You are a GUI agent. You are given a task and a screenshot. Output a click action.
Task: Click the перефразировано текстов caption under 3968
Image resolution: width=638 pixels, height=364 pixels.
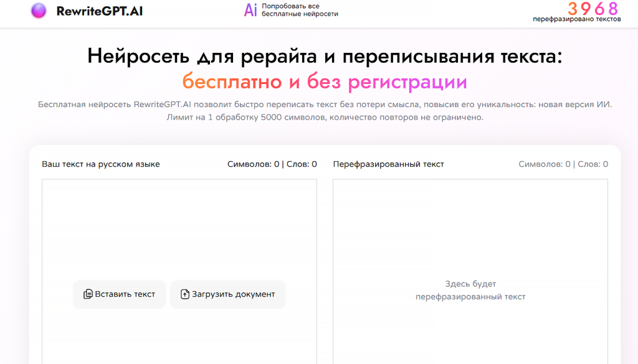tap(576, 18)
